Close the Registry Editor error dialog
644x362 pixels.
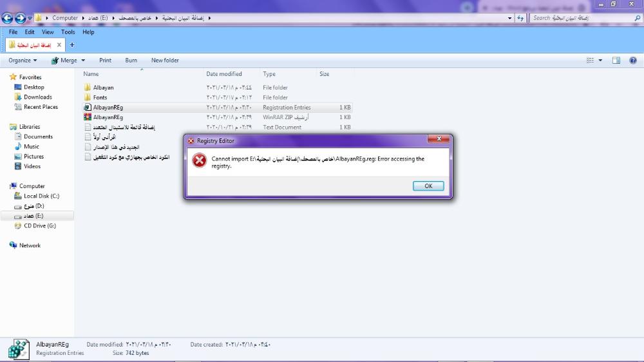pos(439,138)
